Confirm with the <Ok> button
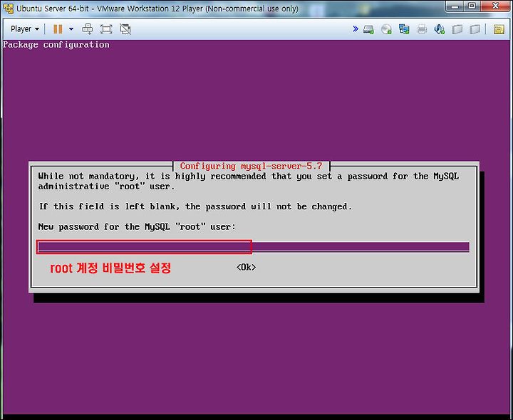The width and height of the screenshot is (513, 420). [246, 268]
